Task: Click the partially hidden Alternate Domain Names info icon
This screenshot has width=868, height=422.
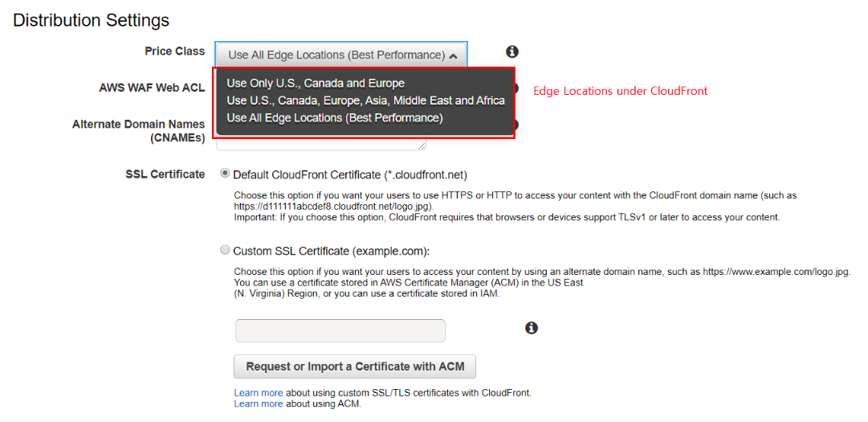Action: [517, 125]
